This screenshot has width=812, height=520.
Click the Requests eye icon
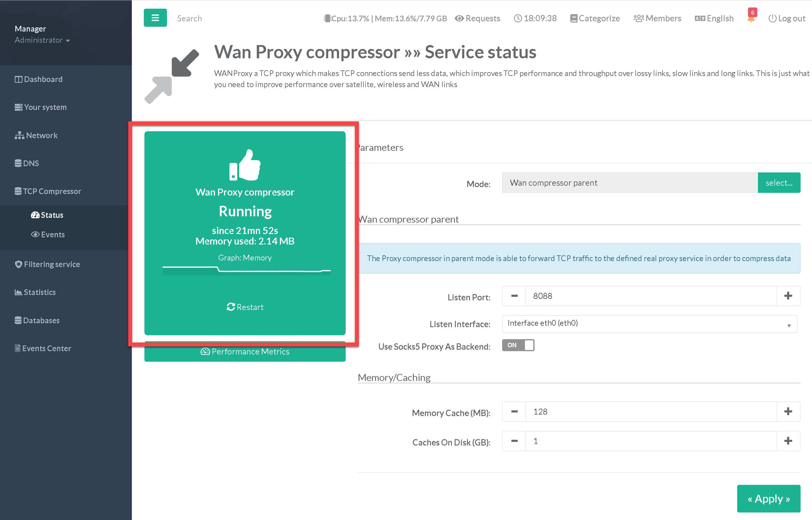point(459,19)
